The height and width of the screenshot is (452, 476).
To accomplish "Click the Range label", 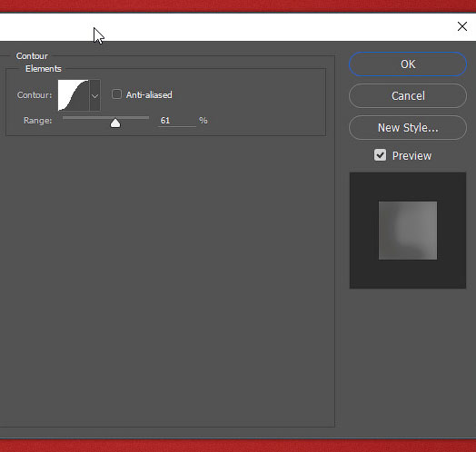I will pos(38,121).
